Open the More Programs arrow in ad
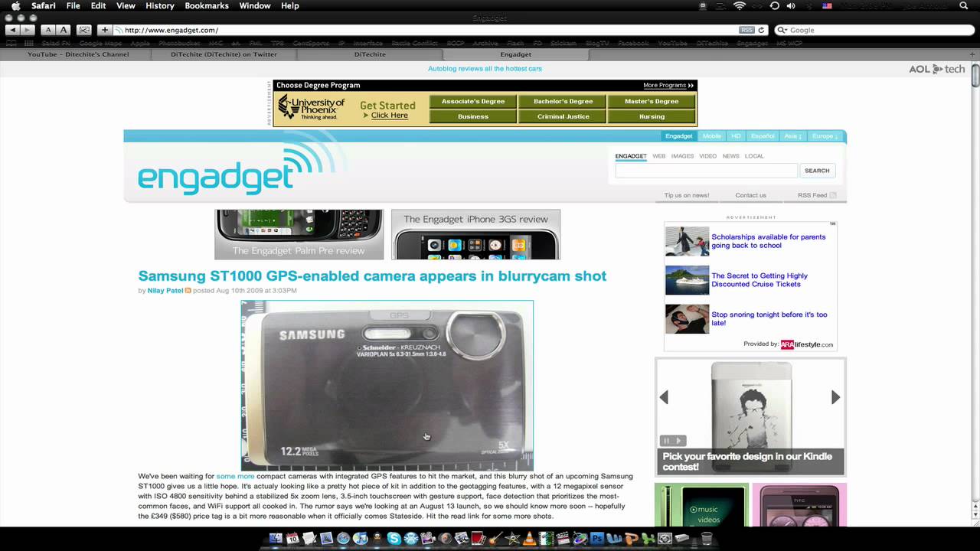This screenshot has width=980, height=551. (691, 86)
